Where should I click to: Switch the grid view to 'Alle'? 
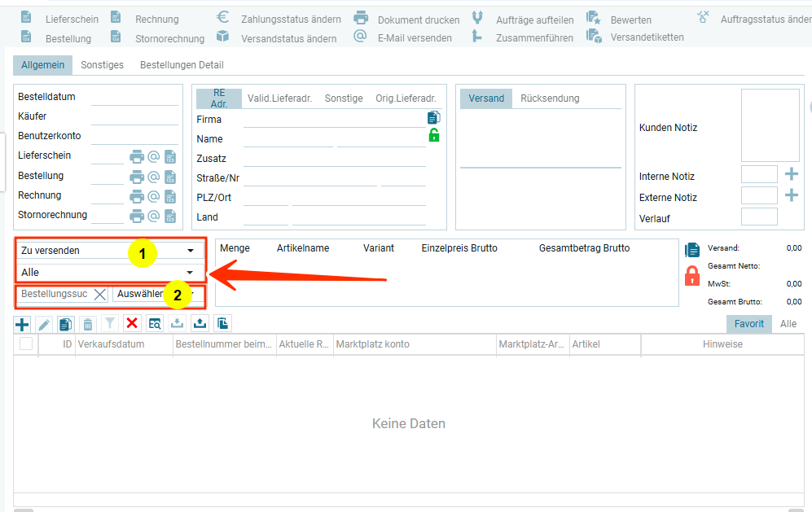tap(788, 324)
